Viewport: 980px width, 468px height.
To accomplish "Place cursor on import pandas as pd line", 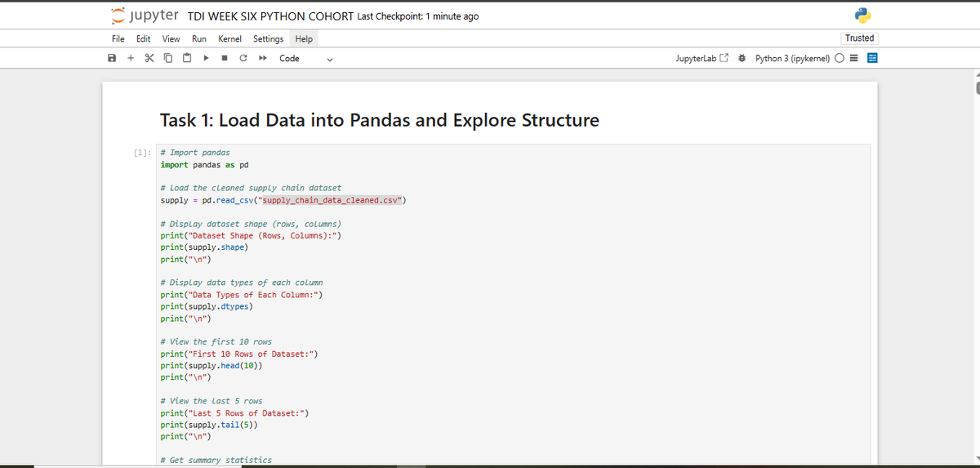I will pos(204,164).
